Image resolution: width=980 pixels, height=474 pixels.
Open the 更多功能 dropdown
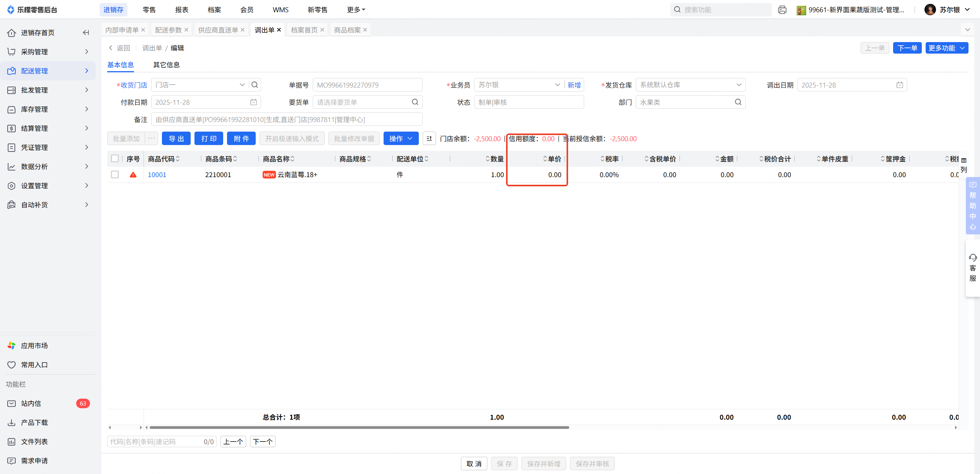click(x=946, y=48)
